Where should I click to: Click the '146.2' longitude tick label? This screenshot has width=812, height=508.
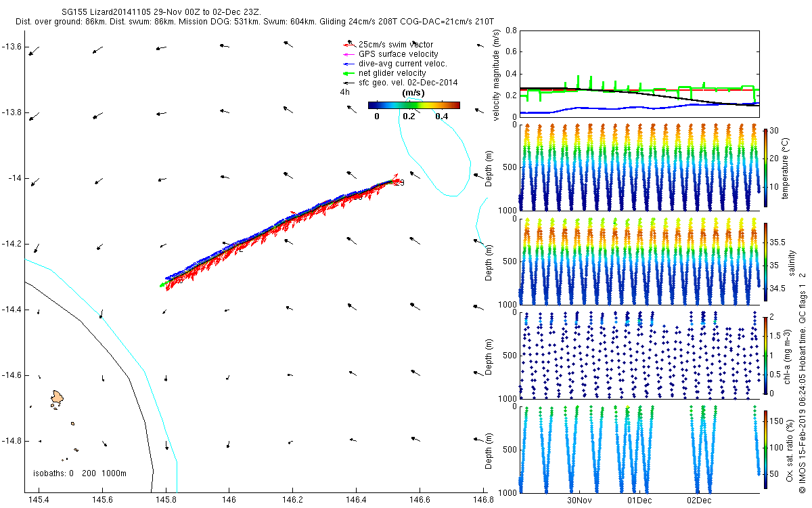pos(292,500)
